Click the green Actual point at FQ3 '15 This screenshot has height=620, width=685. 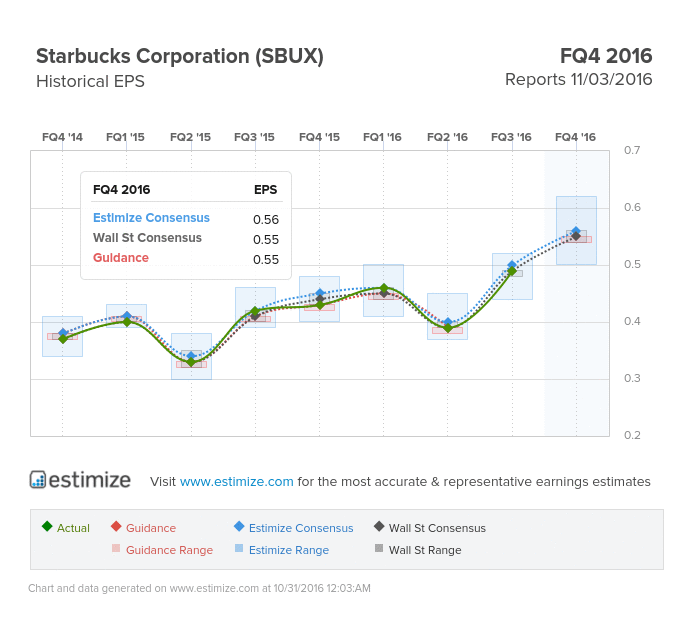(255, 311)
